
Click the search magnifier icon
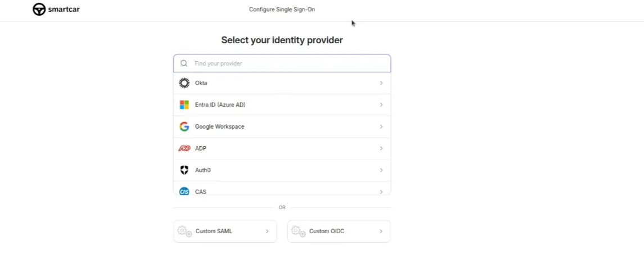[184, 63]
